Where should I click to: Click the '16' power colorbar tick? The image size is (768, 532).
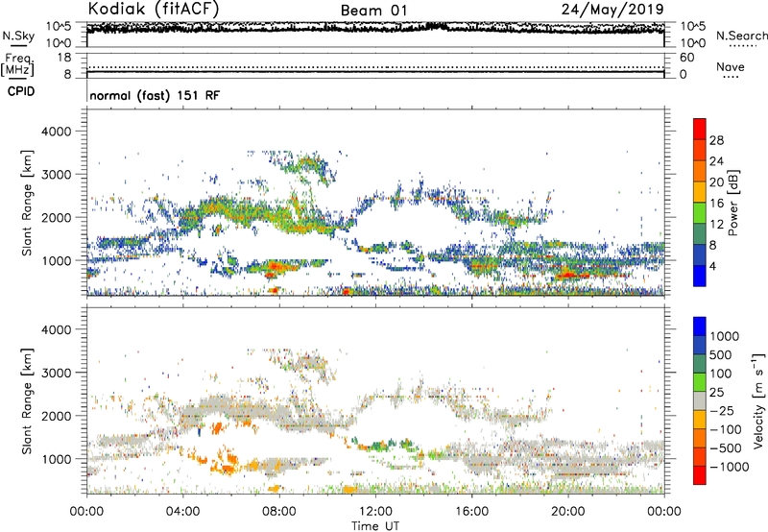pos(716,204)
